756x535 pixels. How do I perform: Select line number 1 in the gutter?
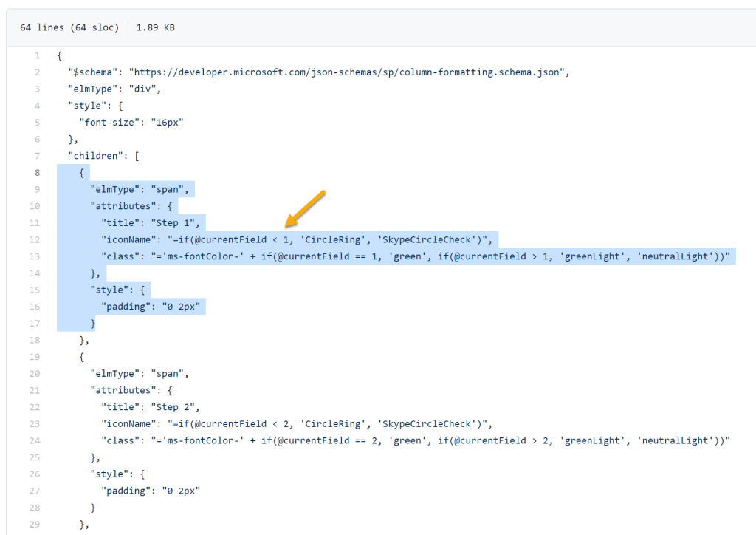[x=37, y=55]
